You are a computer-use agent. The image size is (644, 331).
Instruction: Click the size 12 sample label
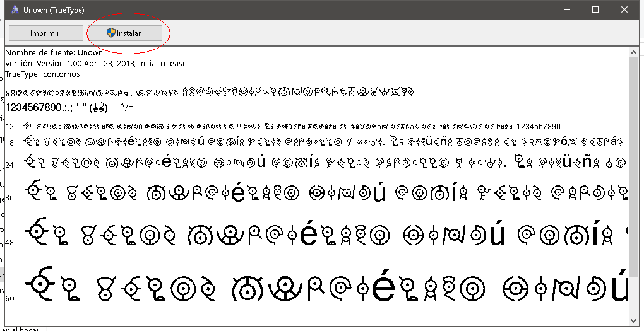click(x=10, y=127)
